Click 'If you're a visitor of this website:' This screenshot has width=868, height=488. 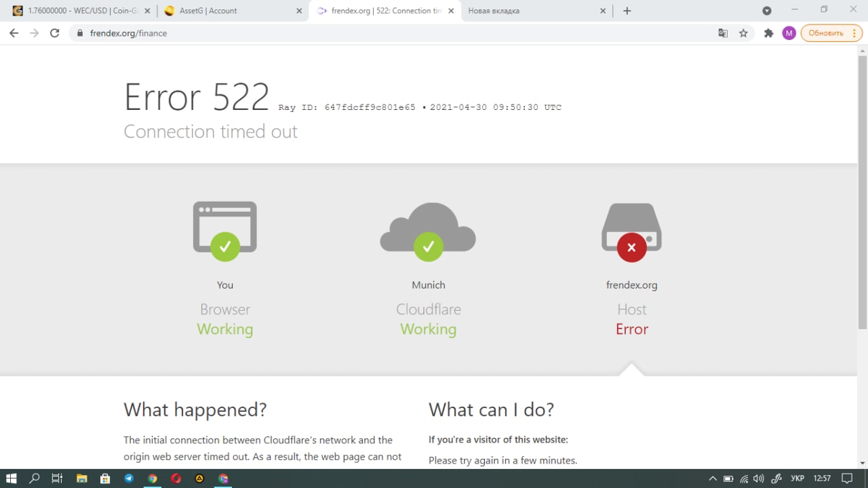tap(498, 440)
